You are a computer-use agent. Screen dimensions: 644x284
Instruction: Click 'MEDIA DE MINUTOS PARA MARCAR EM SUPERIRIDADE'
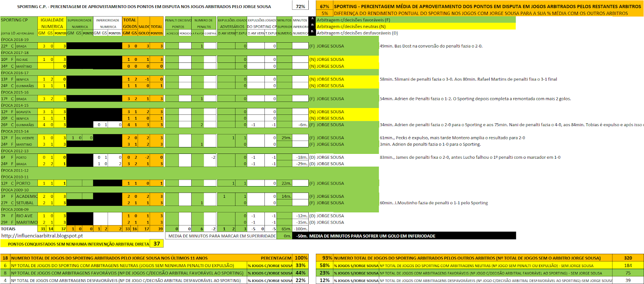click(222, 236)
